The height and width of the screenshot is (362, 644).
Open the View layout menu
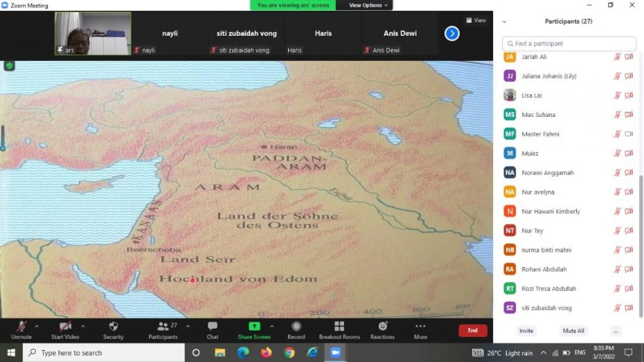476,20
